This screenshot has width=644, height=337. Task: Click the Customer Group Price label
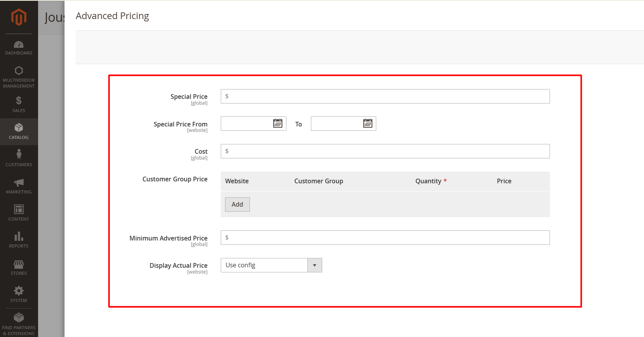175,179
